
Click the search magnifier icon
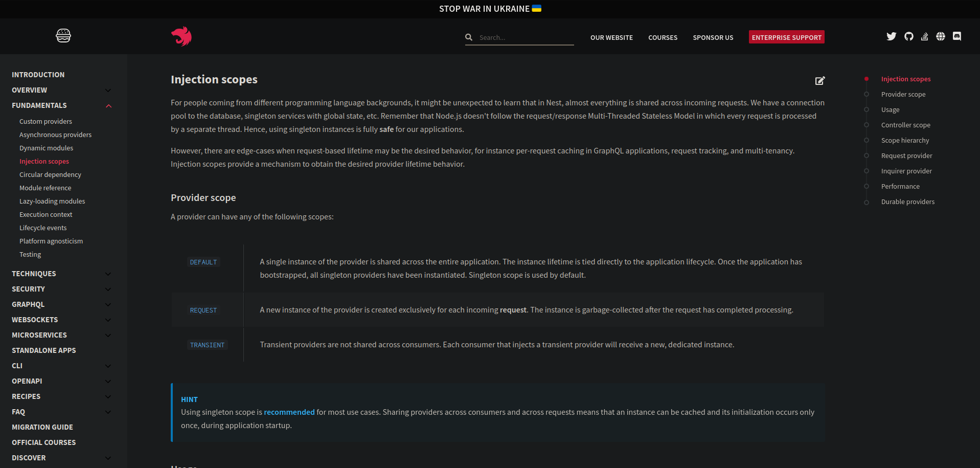pos(469,37)
